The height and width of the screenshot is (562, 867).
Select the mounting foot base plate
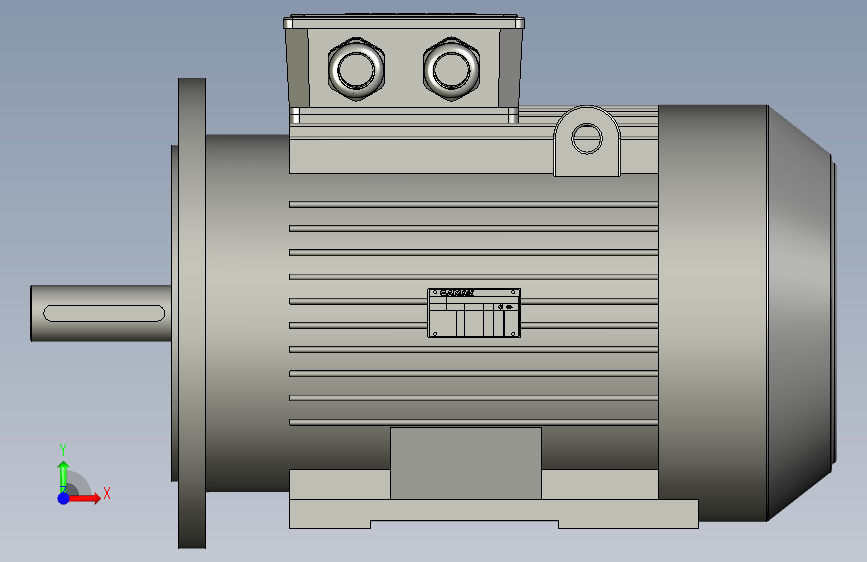494,514
